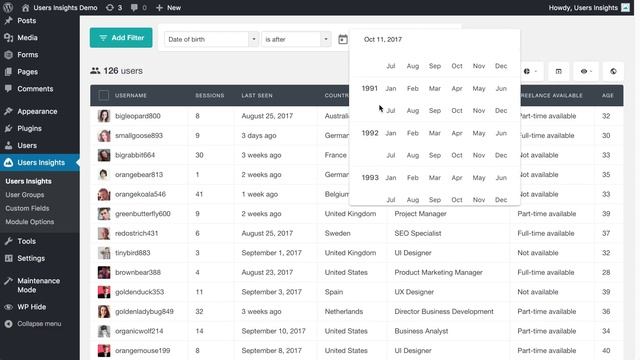This screenshot has height=360, width=640.
Task: Pick Jun 1991 in the date picker
Action: click(x=501, y=89)
